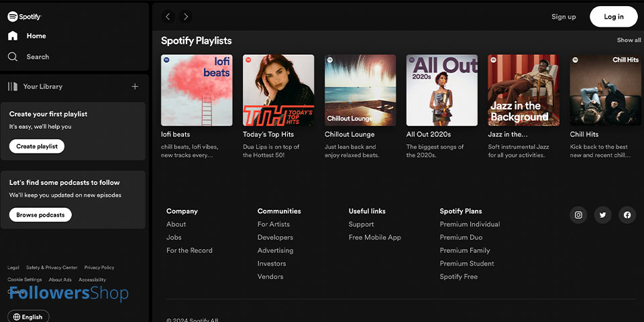Open the Jobs link
This screenshot has width=644, height=322.
[174, 237]
